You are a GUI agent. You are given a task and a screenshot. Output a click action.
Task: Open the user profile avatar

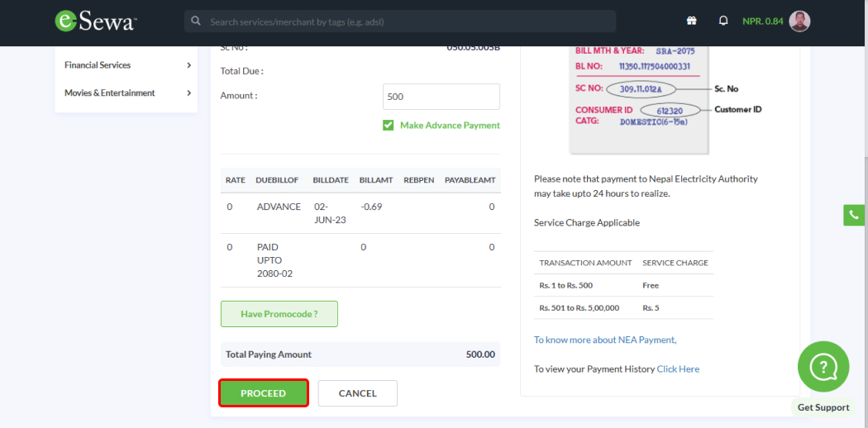click(x=799, y=21)
